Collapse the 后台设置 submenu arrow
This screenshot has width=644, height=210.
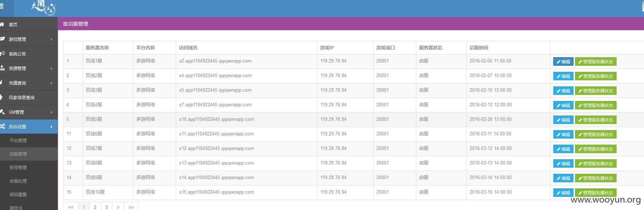click(52, 127)
